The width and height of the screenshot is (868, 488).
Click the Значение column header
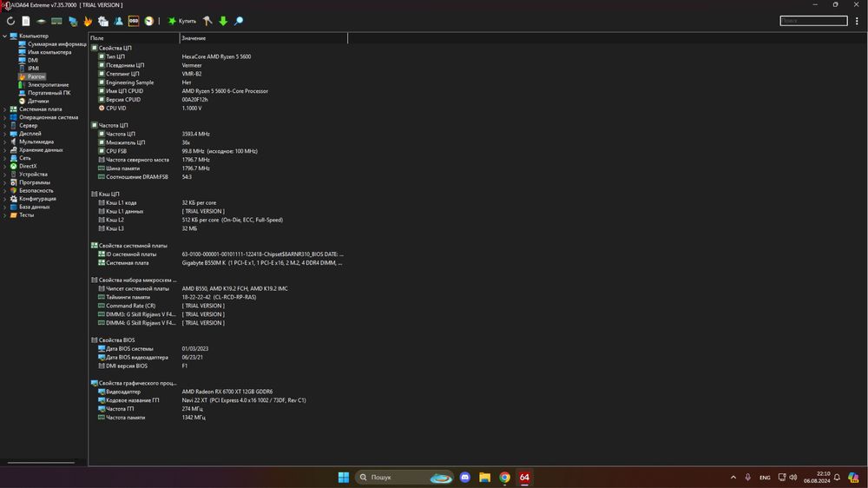point(264,38)
